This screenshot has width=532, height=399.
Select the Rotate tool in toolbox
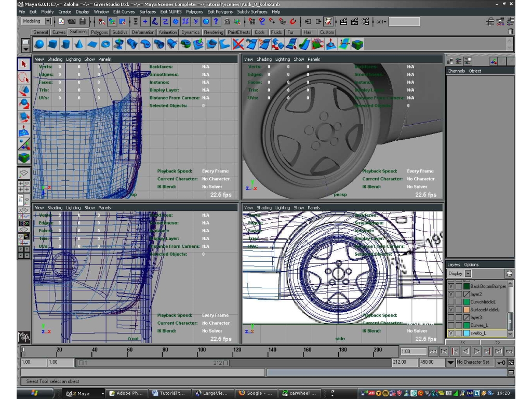(24, 104)
